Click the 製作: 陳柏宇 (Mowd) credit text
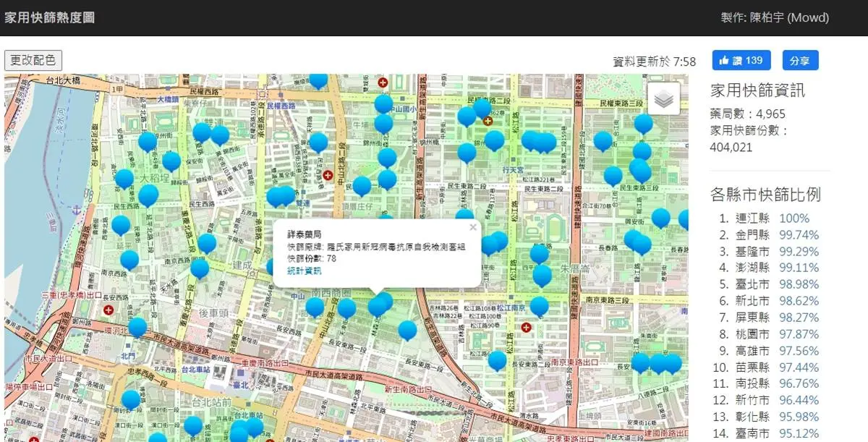This screenshot has height=442, width=868. point(775,17)
